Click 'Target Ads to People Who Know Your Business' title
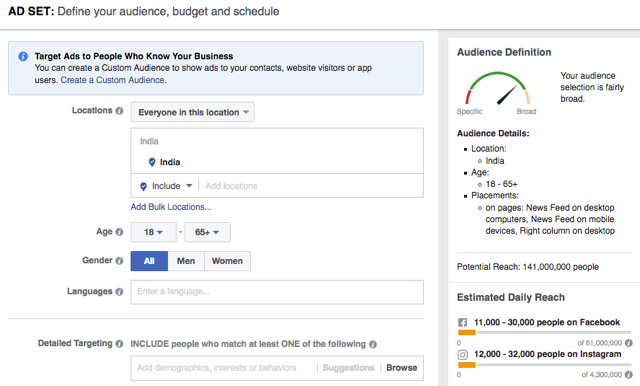This screenshot has height=386, width=640. (134, 56)
